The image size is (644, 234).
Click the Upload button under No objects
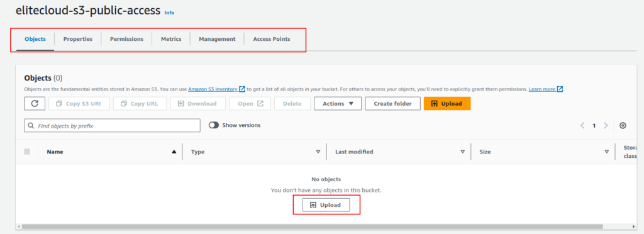point(326,205)
